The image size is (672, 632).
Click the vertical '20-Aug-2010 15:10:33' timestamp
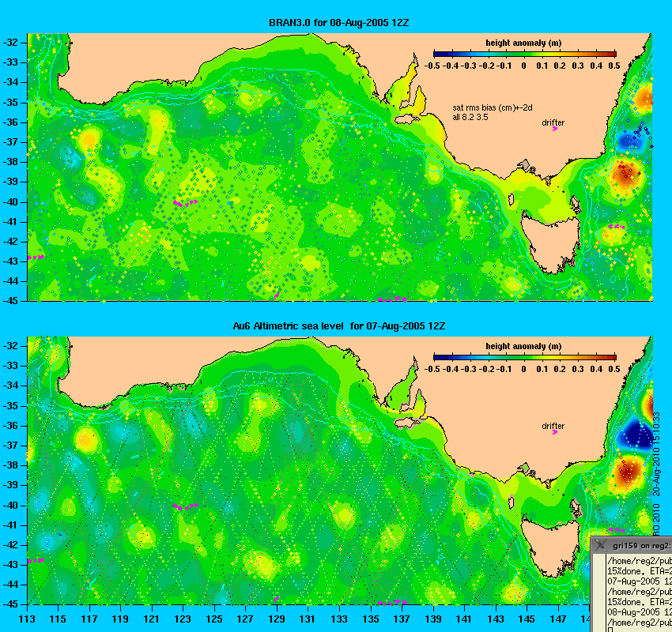click(x=656, y=454)
